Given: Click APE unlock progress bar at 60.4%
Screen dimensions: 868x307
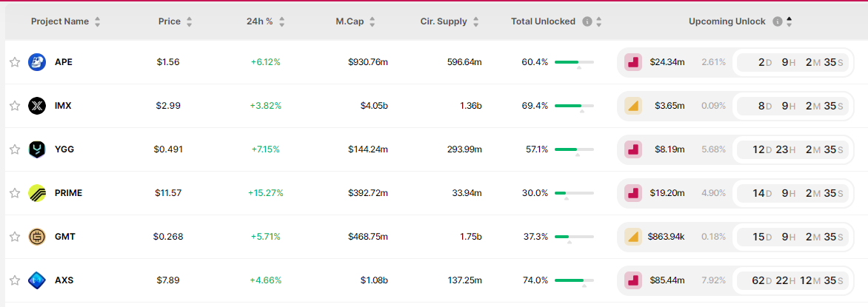Looking at the screenshot, I should tap(574, 62).
